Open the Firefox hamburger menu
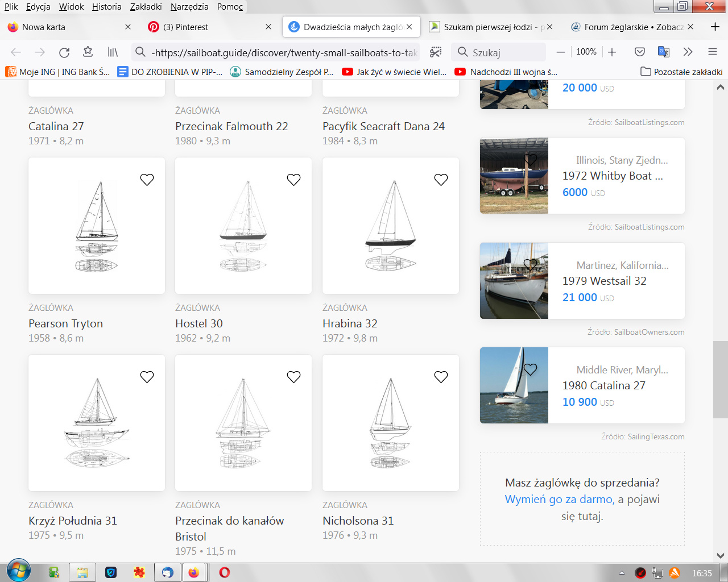Screen dimensions: 728x582 tap(712, 52)
